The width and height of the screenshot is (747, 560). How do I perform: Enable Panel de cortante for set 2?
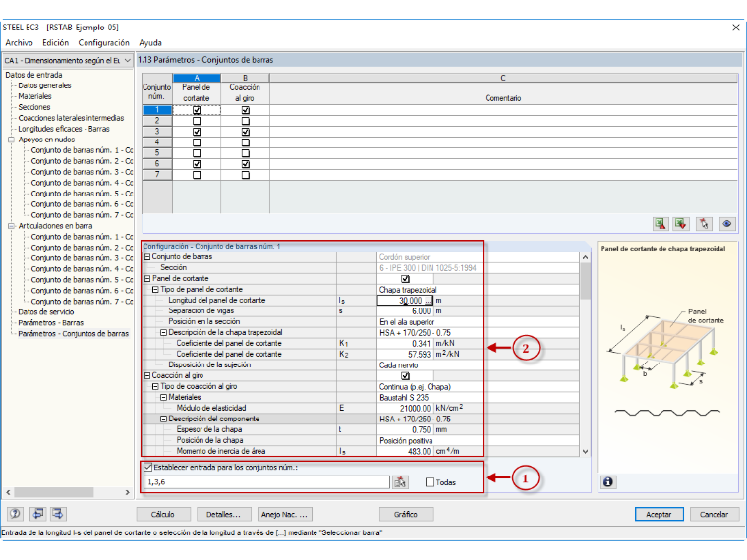coord(197,121)
